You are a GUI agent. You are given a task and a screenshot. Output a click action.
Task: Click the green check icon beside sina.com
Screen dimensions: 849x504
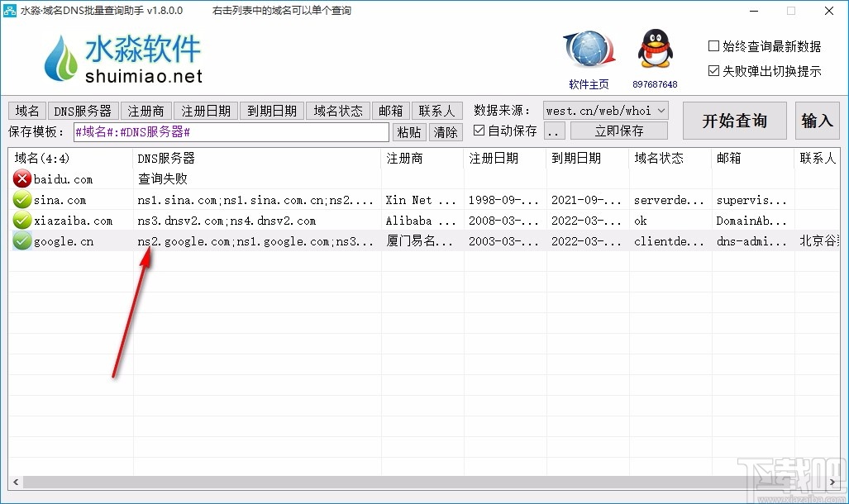coord(21,199)
